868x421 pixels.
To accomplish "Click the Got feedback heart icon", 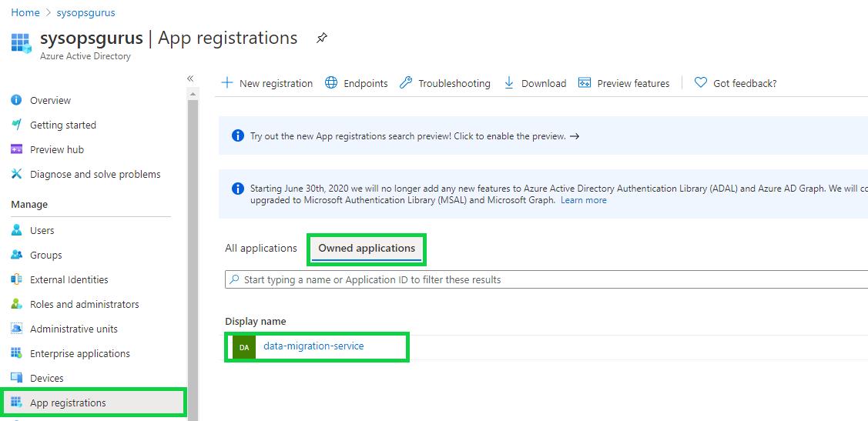I will [701, 83].
